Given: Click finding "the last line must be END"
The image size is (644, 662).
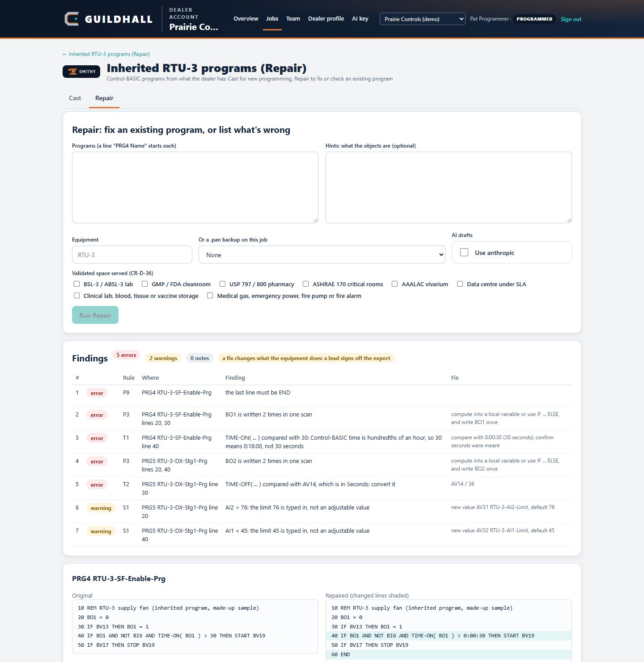Looking at the screenshot, I should pos(258,393).
